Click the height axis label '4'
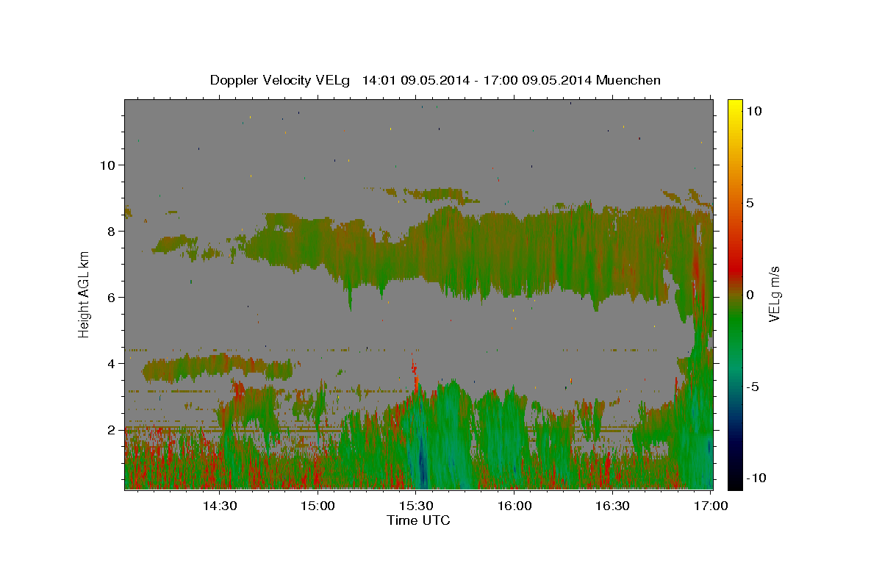The width and height of the screenshot is (882, 588). point(111,363)
